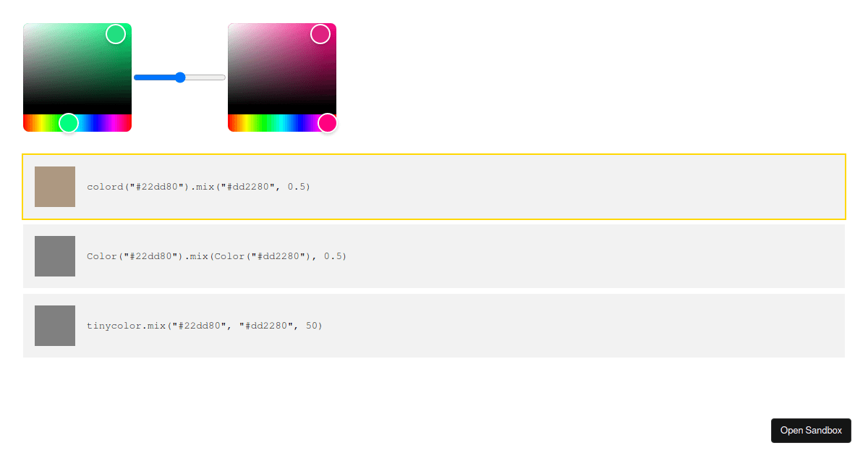Click the middle of the mix ratio slider track
This screenshot has height=456, width=868.
(x=179, y=77)
